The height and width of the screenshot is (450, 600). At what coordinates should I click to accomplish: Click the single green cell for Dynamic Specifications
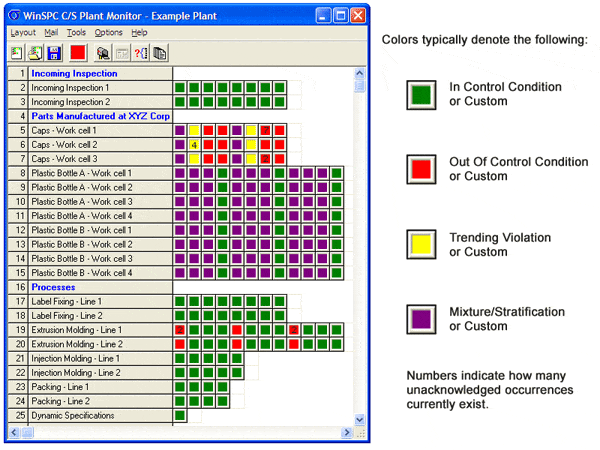(x=180, y=415)
